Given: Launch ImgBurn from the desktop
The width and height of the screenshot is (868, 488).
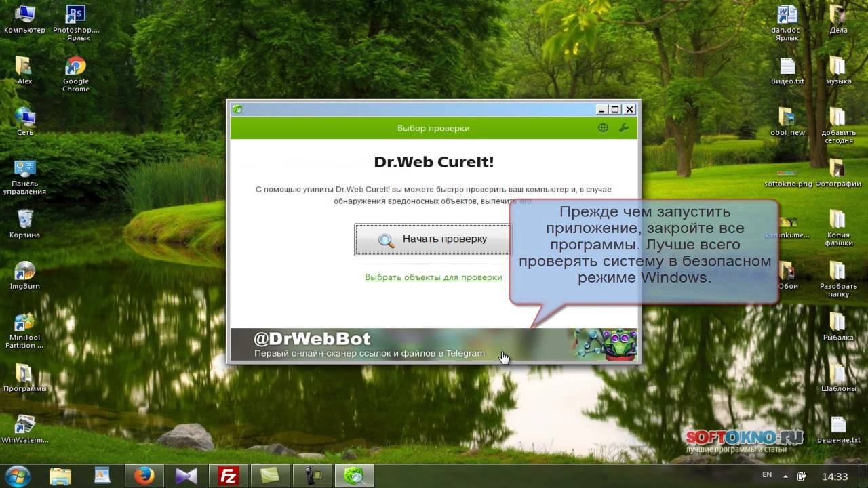Looking at the screenshot, I should click(24, 275).
